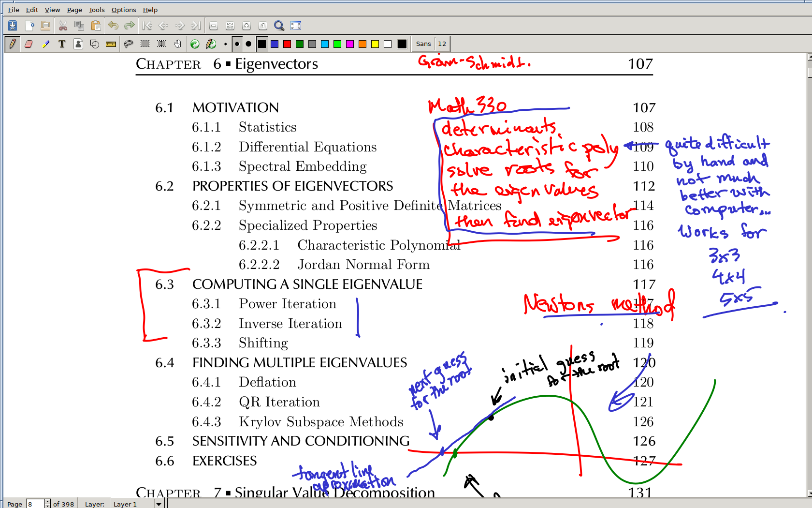Click the Shape Recognizer tool
The image size is (812, 508).
click(x=95, y=44)
